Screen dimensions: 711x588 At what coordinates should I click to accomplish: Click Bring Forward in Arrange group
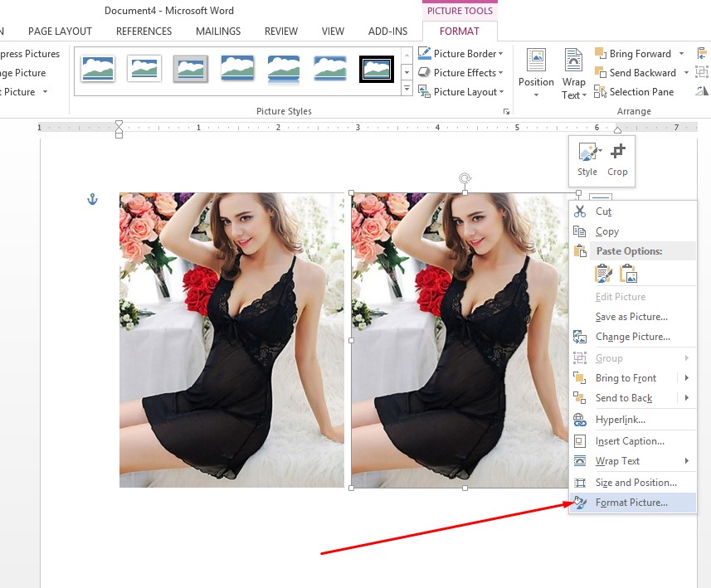coord(633,54)
